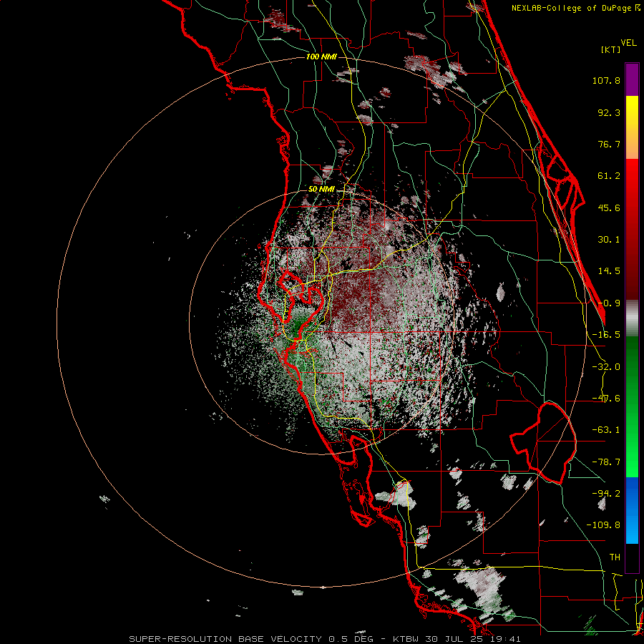The height and width of the screenshot is (644, 644).
Task: Click the -94.2 velocity scale value
Action: [x=606, y=494]
